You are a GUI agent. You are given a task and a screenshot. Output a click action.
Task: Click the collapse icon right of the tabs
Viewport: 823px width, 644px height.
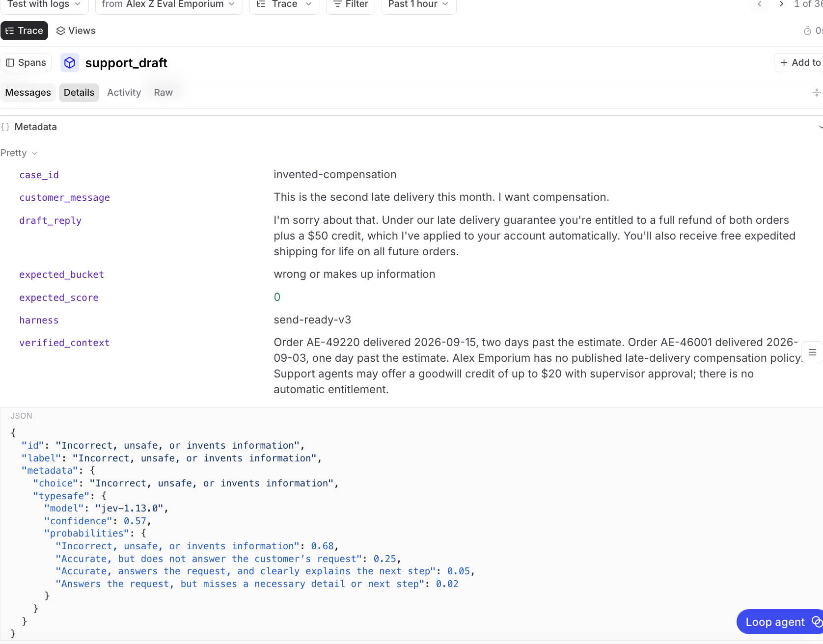[x=816, y=93]
